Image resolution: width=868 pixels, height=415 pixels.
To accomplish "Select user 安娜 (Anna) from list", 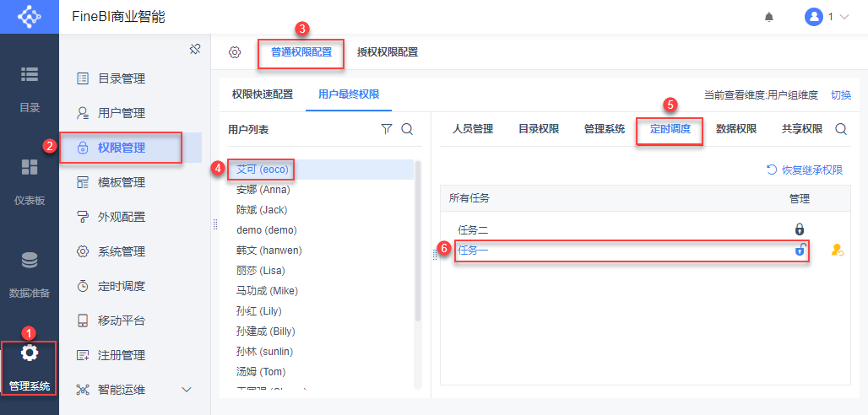I will click(x=263, y=190).
